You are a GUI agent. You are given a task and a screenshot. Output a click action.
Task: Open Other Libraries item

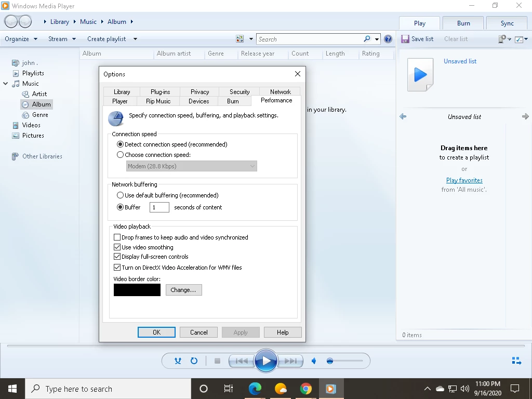pos(42,156)
